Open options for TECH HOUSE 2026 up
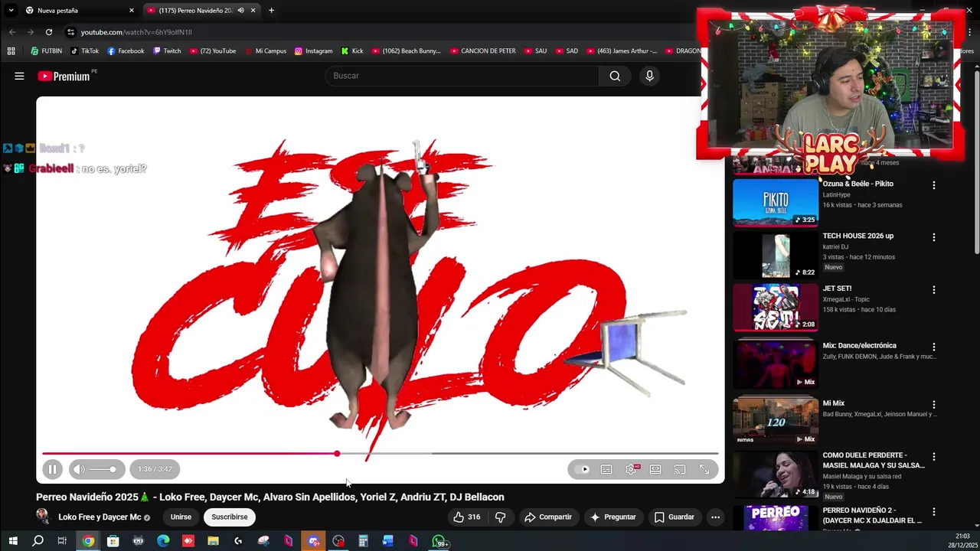This screenshot has height=551, width=980. coord(933,237)
